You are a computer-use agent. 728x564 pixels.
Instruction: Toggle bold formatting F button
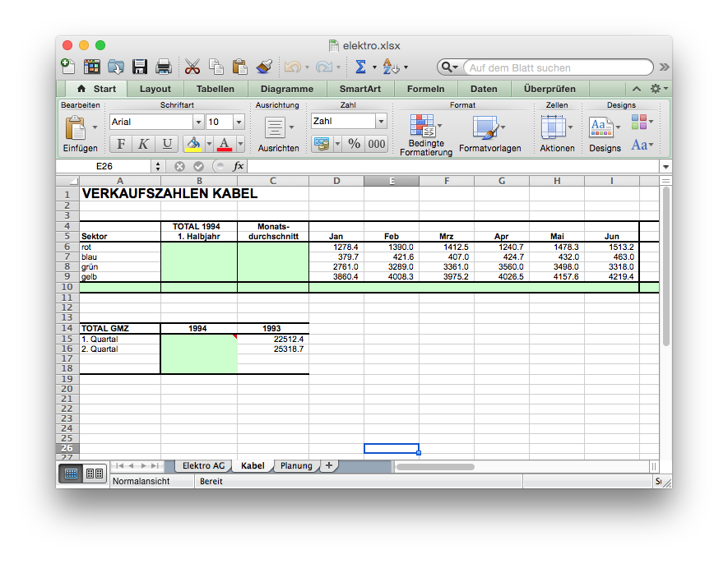(121, 144)
